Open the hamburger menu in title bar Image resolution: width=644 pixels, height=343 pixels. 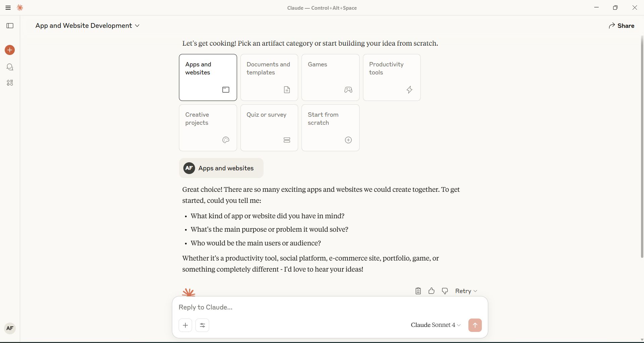(8, 8)
